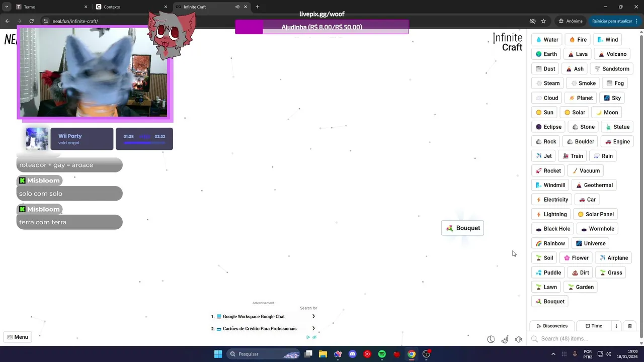Reload the page

pyautogui.click(x=31, y=21)
